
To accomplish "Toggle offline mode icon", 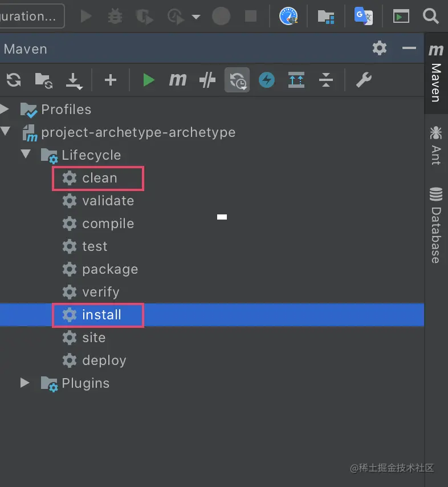I will click(207, 80).
